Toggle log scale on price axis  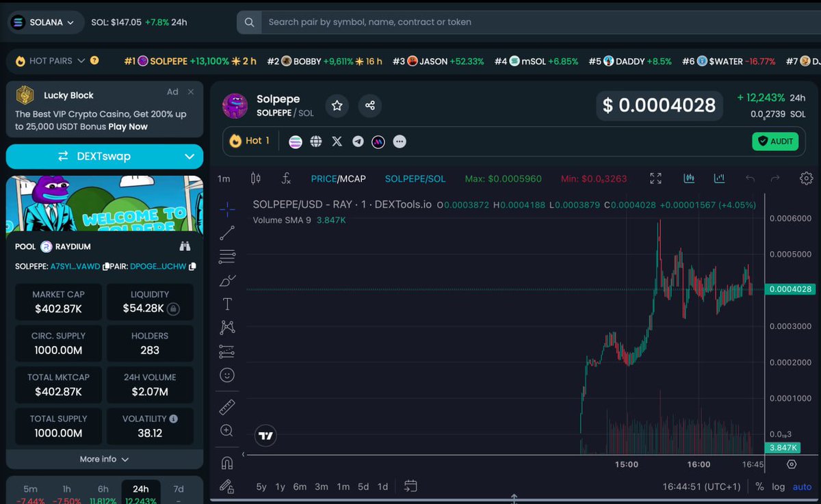point(779,487)
